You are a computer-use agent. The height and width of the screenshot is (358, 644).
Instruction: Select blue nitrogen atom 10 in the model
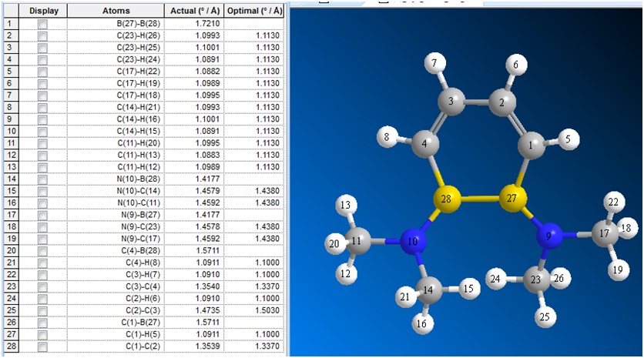413,243
